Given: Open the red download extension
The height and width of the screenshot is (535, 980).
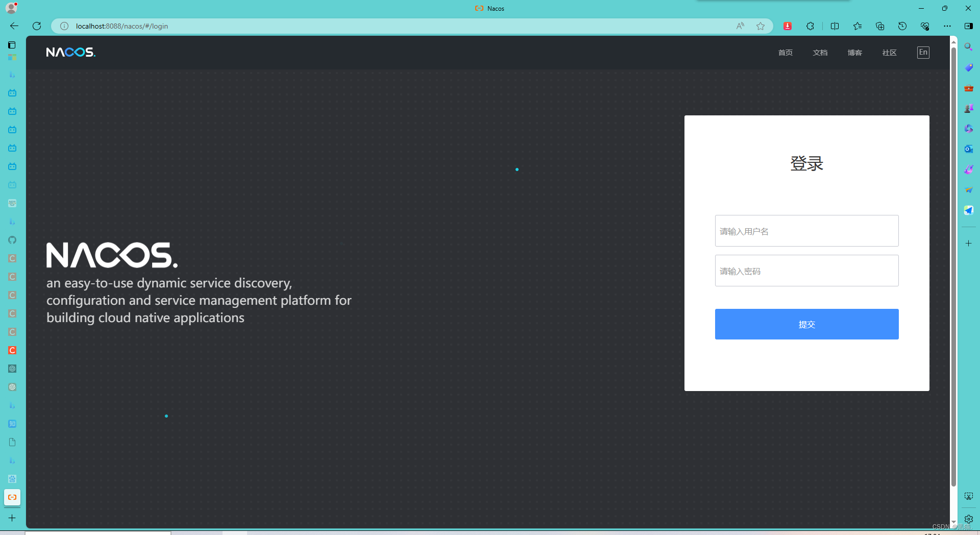Looking at the screenshot, I should pyautogui.click(x=788, y=26).
